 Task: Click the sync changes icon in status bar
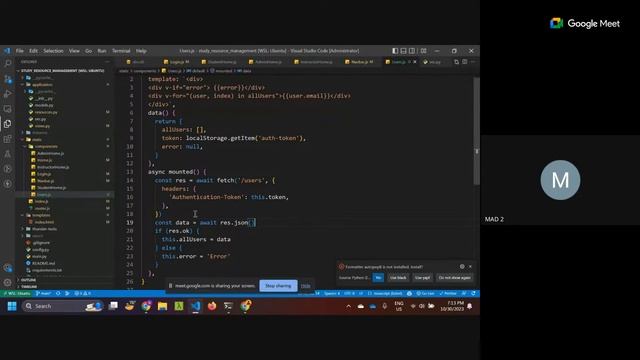tap(58, 293)
